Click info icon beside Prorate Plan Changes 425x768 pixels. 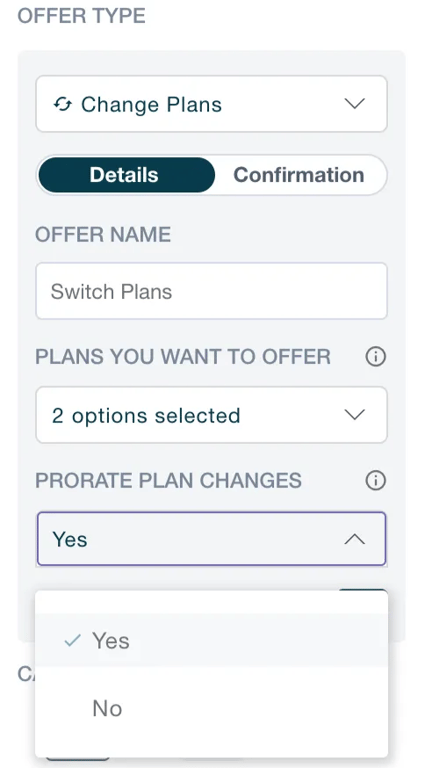click(376, 480)
